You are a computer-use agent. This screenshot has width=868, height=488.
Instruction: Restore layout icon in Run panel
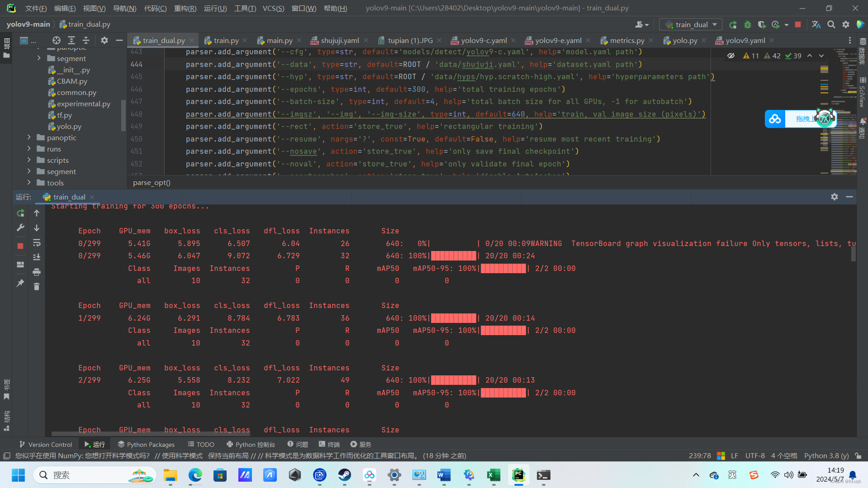[x=20, y=265]
